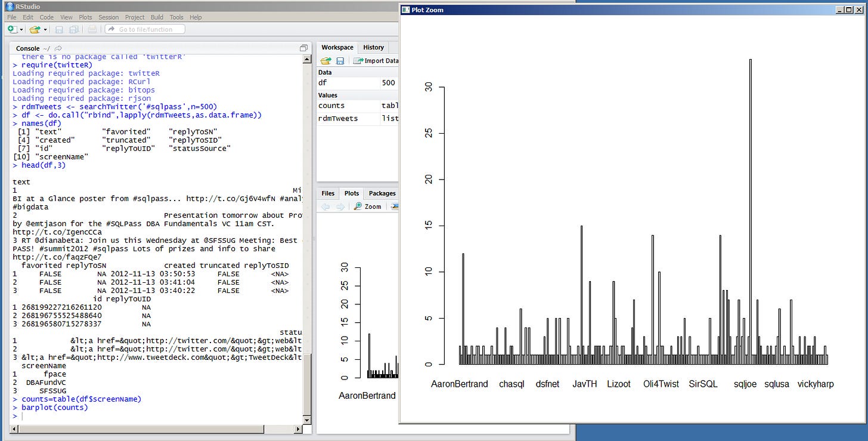
Task: Click the console horizontal scrollbar right arrow
Action: (298, 429)
